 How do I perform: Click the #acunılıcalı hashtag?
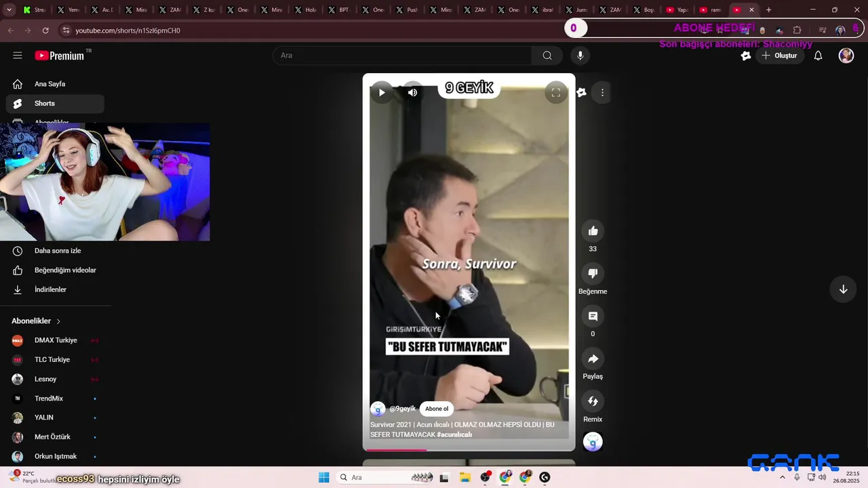[454, 434]
